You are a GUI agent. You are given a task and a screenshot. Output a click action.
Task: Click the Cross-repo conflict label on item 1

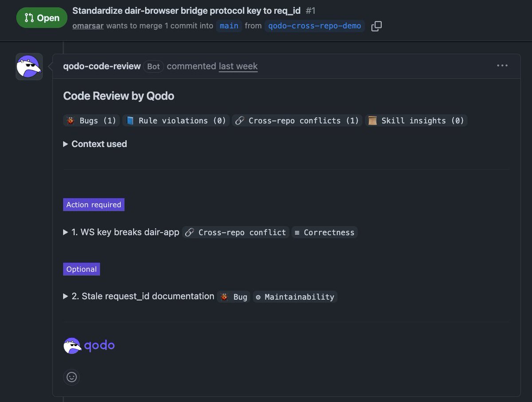(235, 232)
